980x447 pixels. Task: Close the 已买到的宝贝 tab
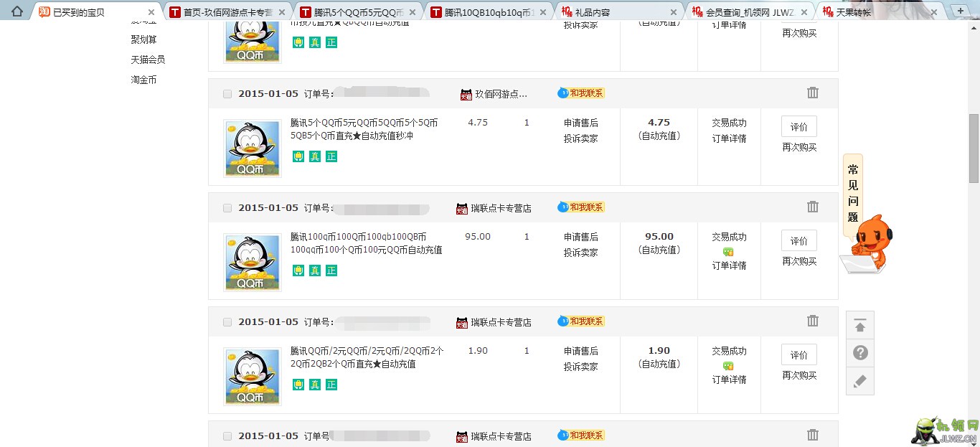coord(151,12)
